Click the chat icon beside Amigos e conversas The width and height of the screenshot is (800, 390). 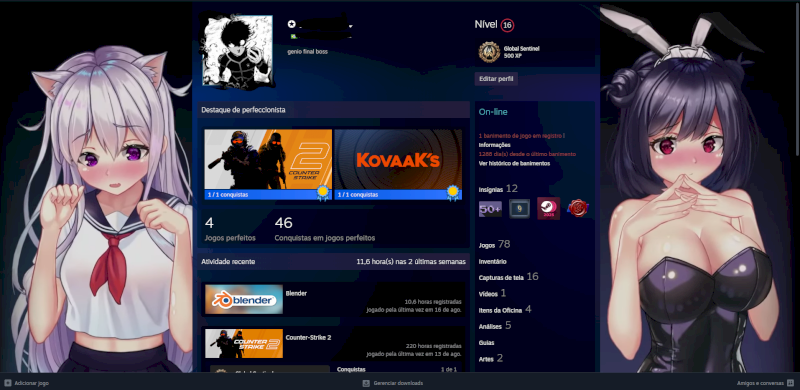pos(791,383)
